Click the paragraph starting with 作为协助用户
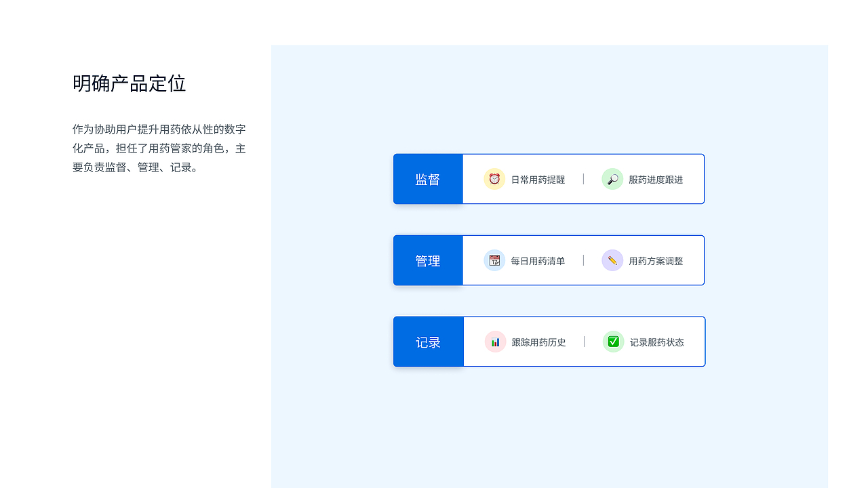The image size is (868, 488). (x=159, y=148)
